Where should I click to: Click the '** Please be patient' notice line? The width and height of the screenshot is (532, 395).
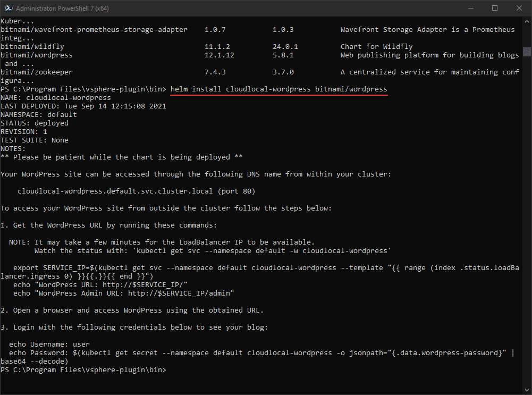[x=122, y=157]
